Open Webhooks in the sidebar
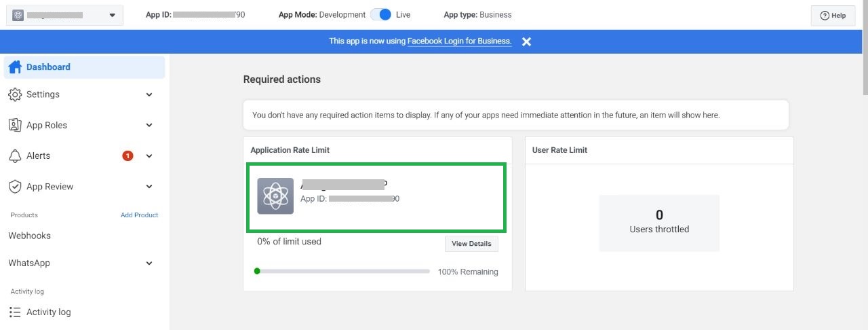Screen dimensions: 868x330 (x=29, y=236)
